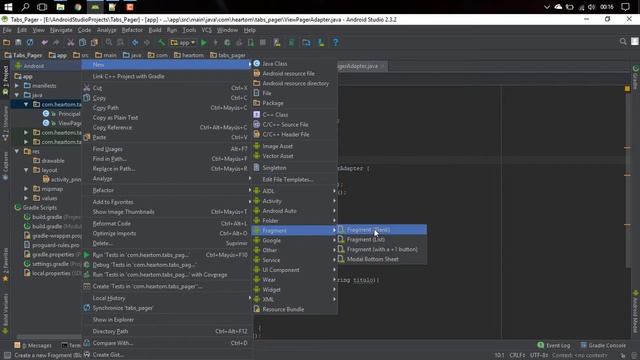Click the green Run app button
The width and height of the screenshot is (640, 360).
(x=204, y=42)
